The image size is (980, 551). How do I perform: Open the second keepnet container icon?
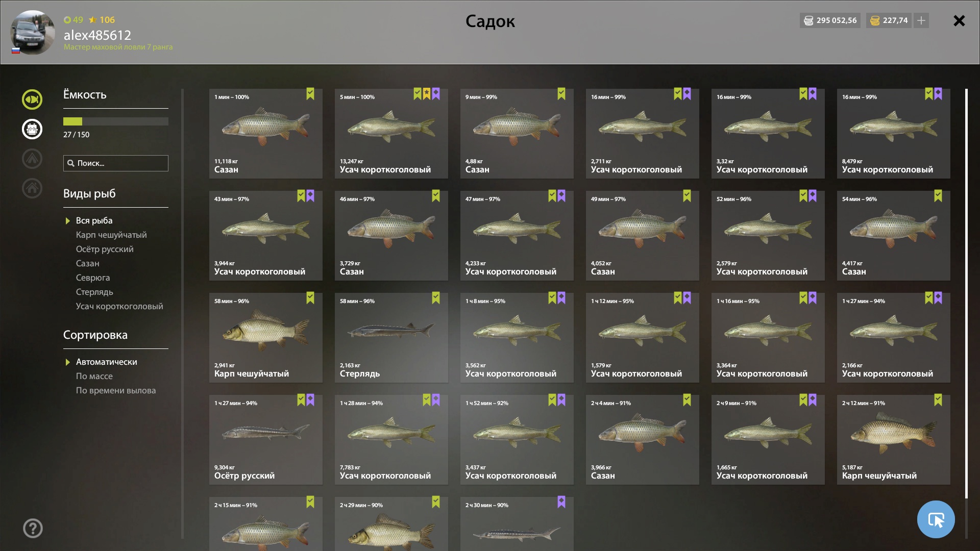click(32, 129)
